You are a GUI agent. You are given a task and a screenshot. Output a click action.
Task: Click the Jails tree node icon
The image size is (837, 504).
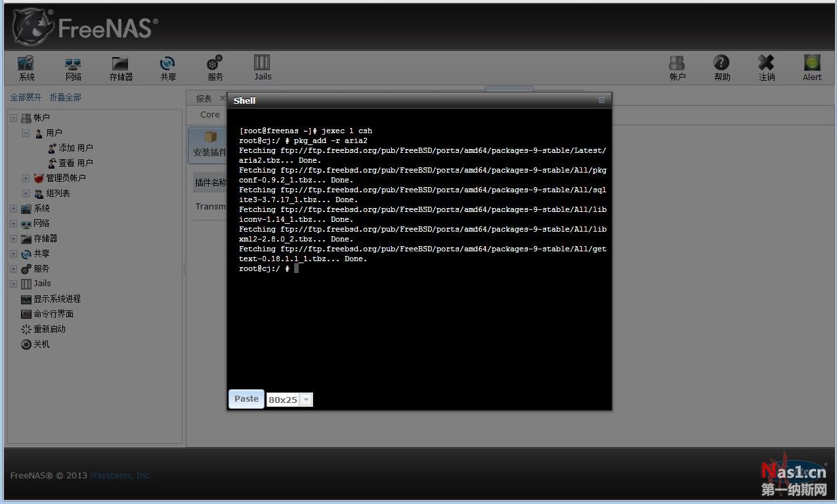[26, 284]
